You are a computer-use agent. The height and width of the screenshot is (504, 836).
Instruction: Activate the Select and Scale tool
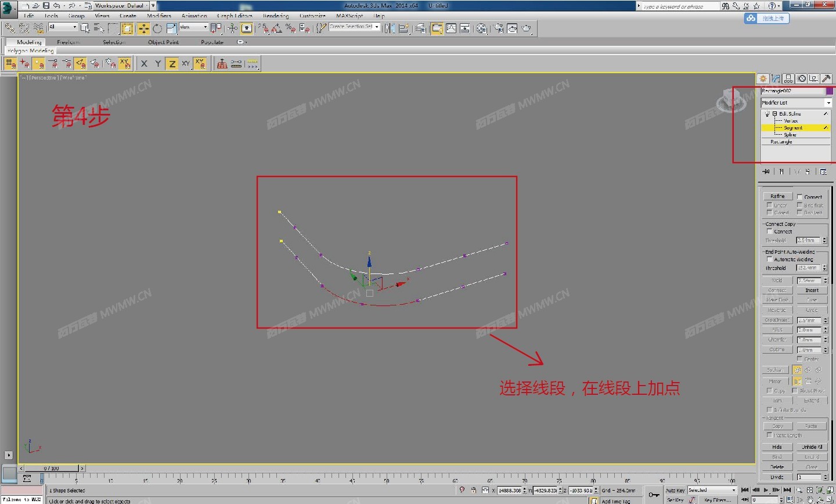pyautogui.click(x=171, y=28)
